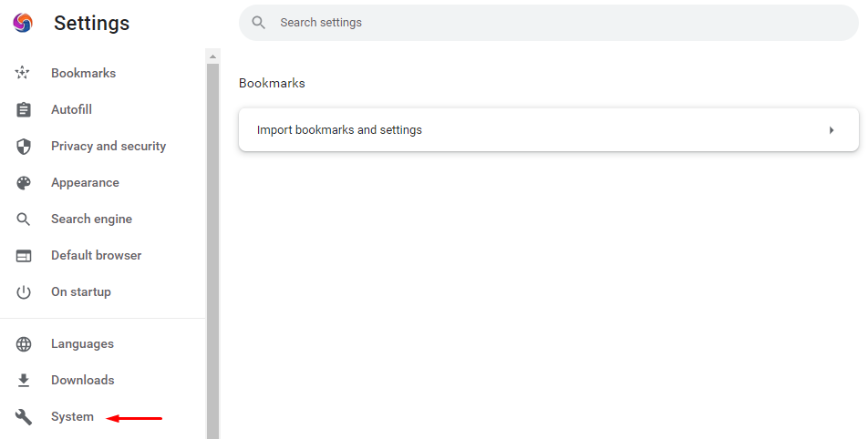Click the Default browser window icon
The width and height of the screenshot is (868, 439).
tap(24, 255)
